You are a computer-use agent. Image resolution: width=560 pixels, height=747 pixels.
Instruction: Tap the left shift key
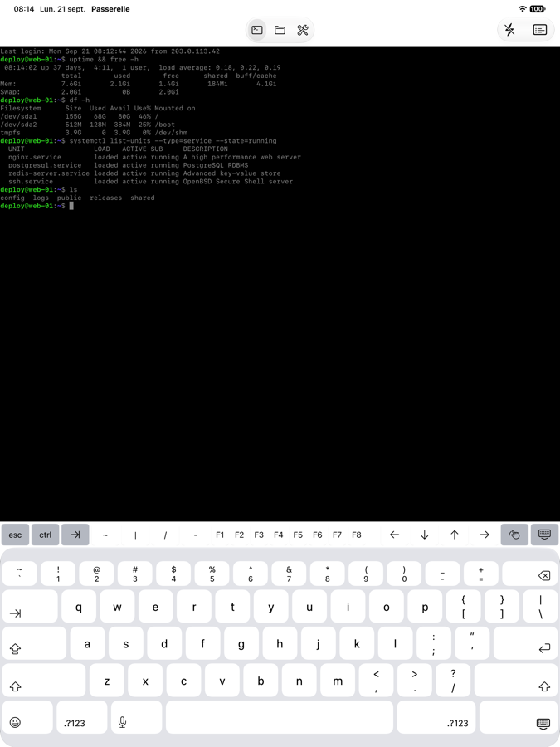point(44,681)
